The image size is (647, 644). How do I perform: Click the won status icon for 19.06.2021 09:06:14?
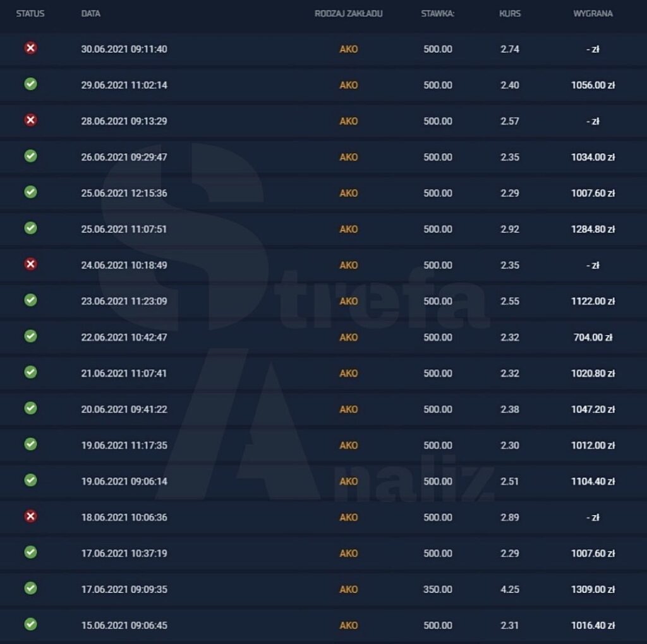(30, 480)
